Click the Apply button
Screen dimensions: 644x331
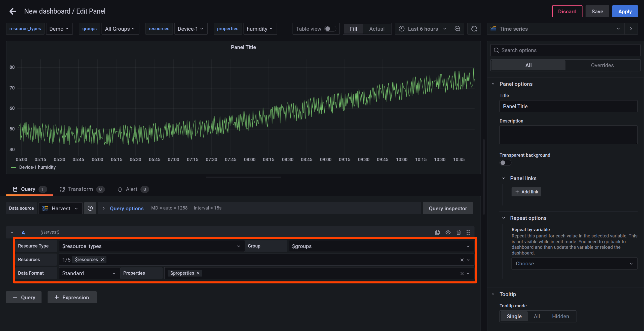pyautogui.click(x=625, y=12)
